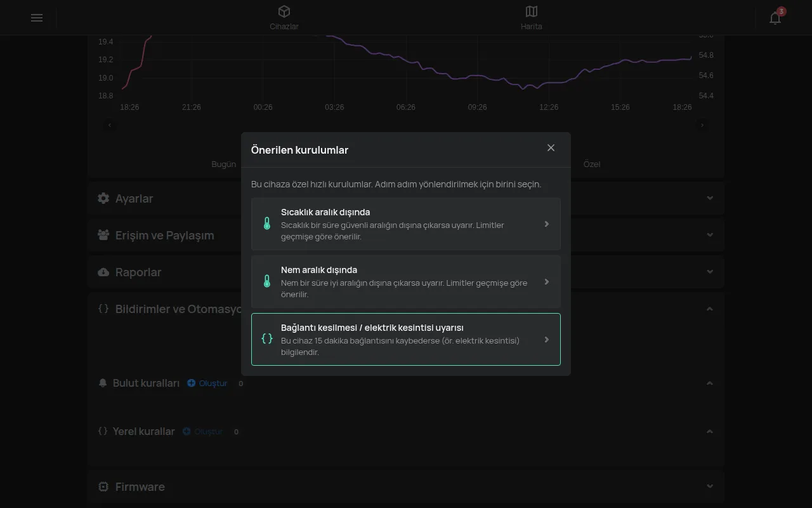Click the arrow on Bağlantı kesilmesi card
The height and width of the screenshot is (508, 812).
(547, 340)
